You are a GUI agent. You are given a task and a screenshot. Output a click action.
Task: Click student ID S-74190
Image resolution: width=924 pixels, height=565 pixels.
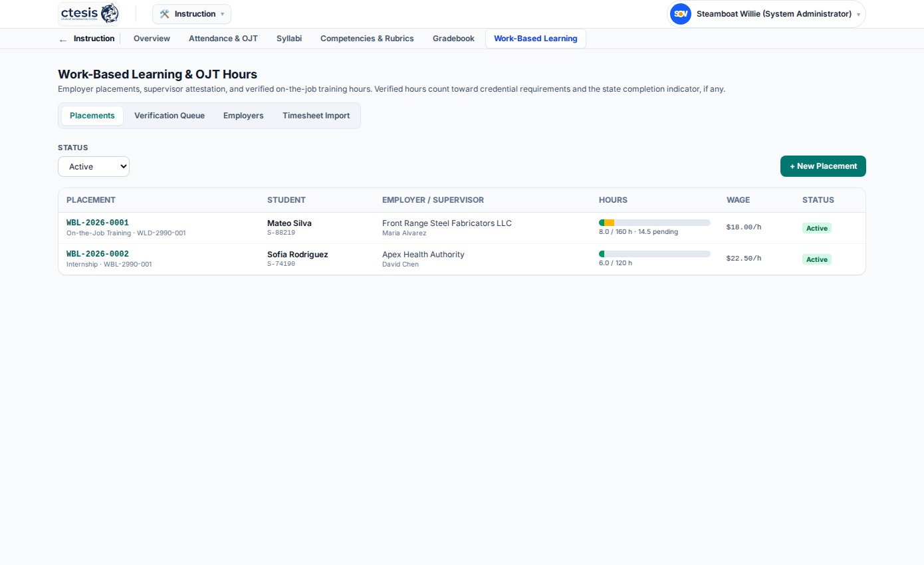[x=281, y=265]
